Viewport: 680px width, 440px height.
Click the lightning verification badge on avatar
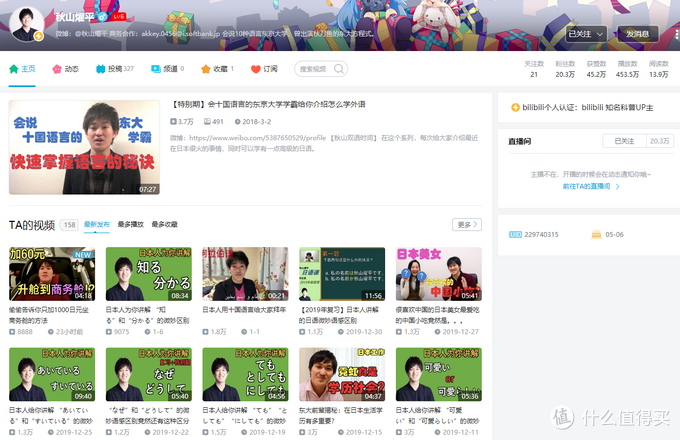pyautogui.click(x=39, y=36)
